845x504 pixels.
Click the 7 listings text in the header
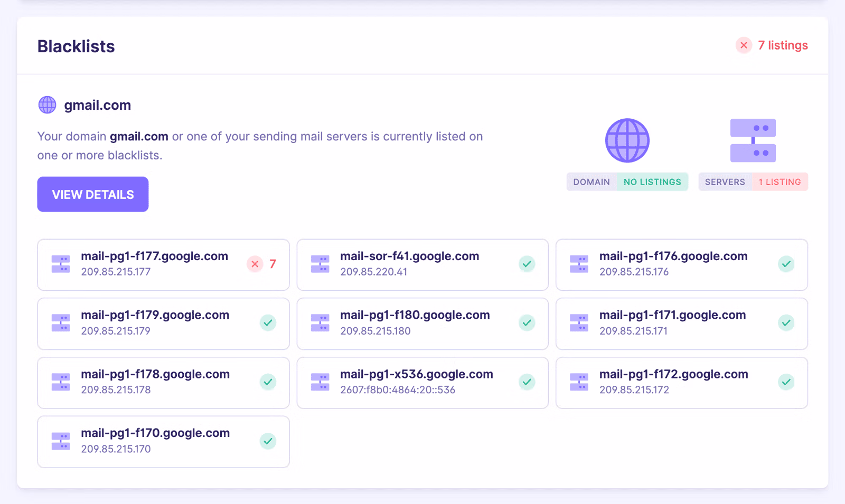coord(783,45)
